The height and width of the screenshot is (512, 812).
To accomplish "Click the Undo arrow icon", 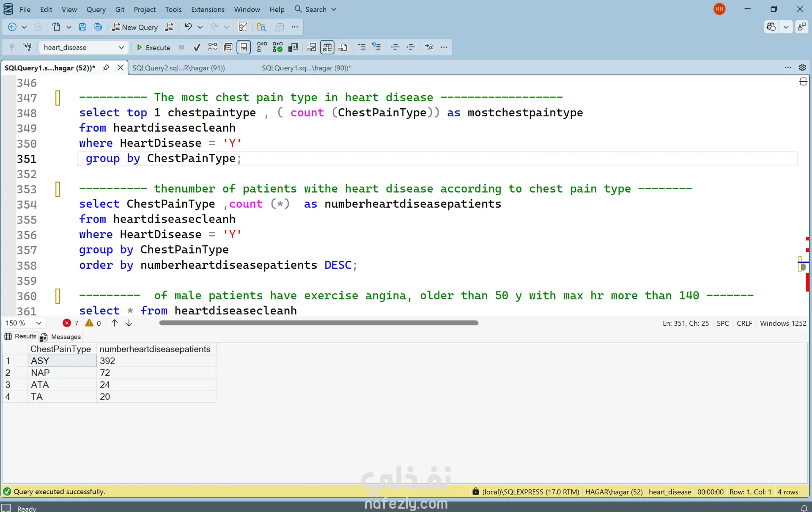I will (x=188, y=27).
